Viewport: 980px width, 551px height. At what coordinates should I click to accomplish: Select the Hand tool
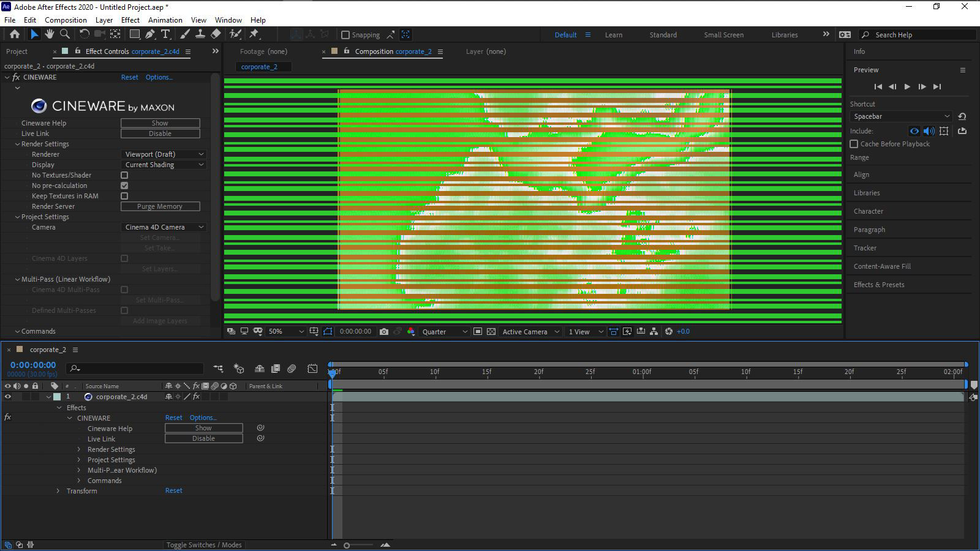tap(50, 34)
